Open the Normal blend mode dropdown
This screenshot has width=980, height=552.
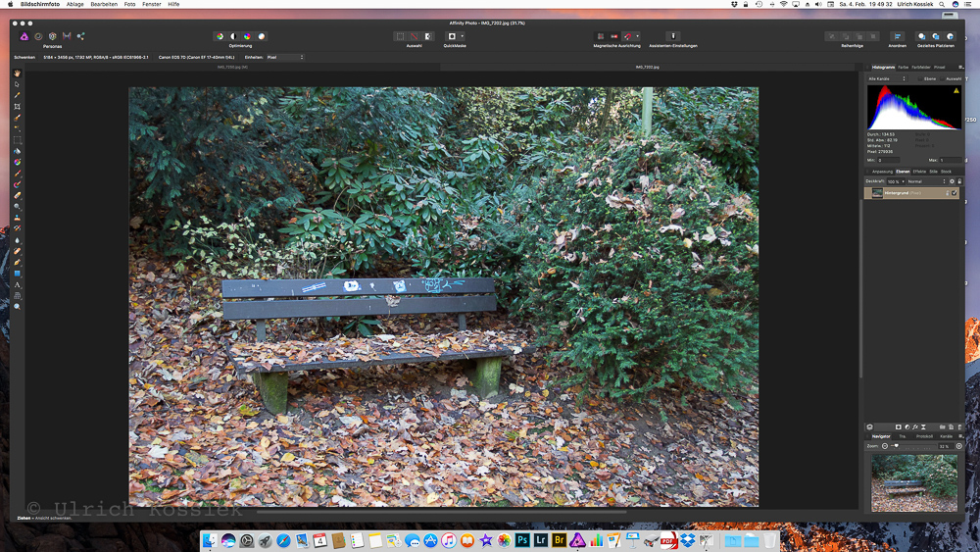(926, 181)
